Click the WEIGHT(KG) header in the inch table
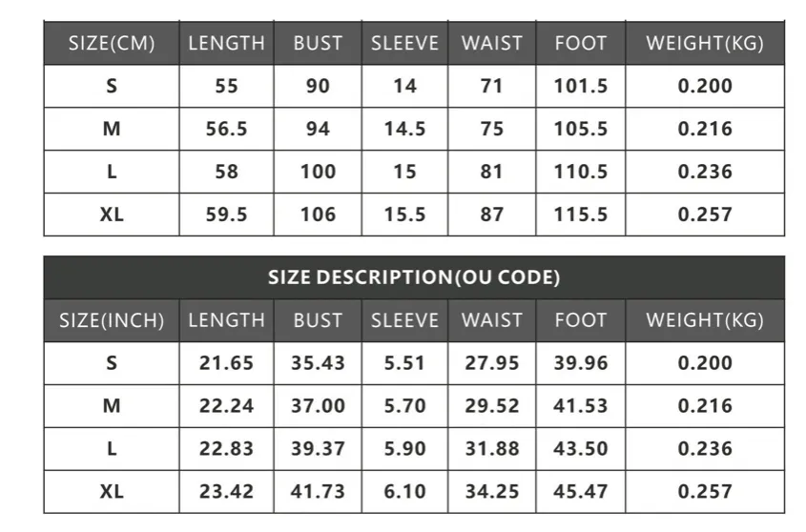 click(705, 320)
